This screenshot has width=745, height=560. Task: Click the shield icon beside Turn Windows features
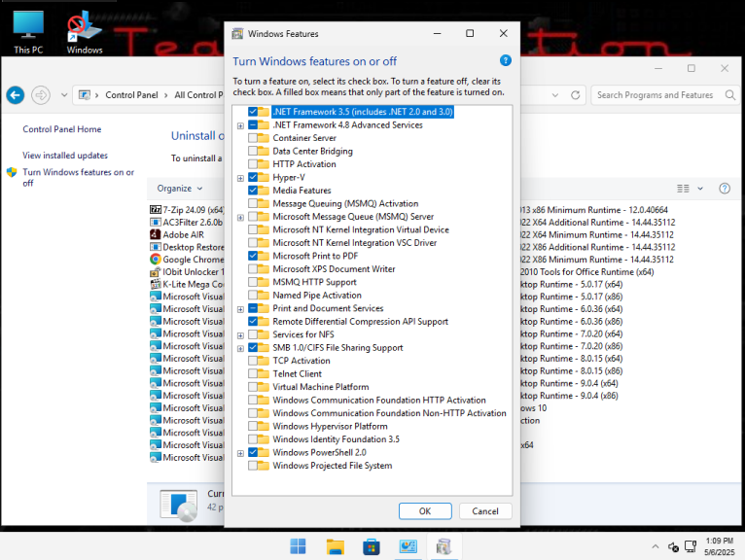pyautogui.click(x=12, y=172)
